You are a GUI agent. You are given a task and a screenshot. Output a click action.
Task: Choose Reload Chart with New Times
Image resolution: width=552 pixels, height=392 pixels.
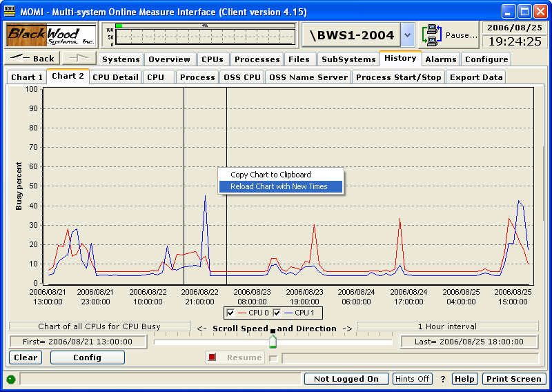coord(281,186)
